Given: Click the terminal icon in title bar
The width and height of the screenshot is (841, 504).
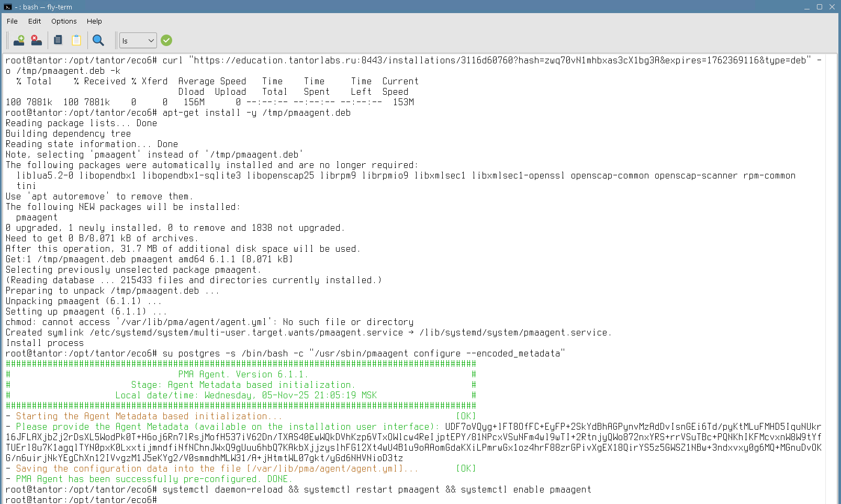Looking at the screenshot, I should [7, 7].
